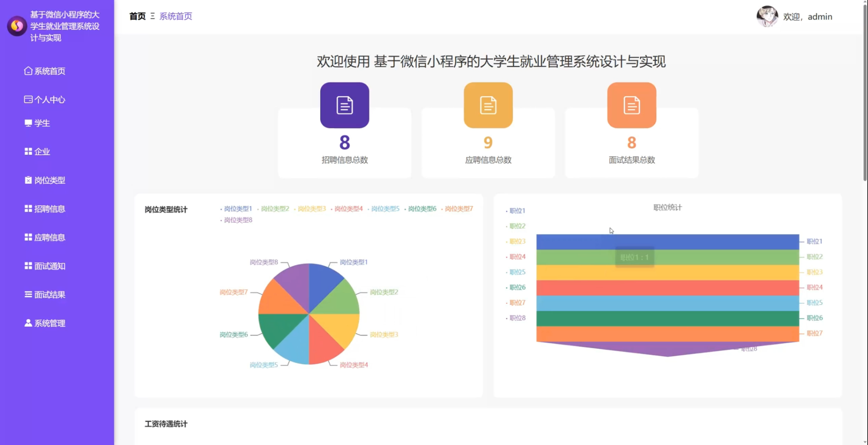This screenshot has width=868, height=445.
Task: Toggle 职位3 in funnel chart legend
Action: tap(515, 241)
